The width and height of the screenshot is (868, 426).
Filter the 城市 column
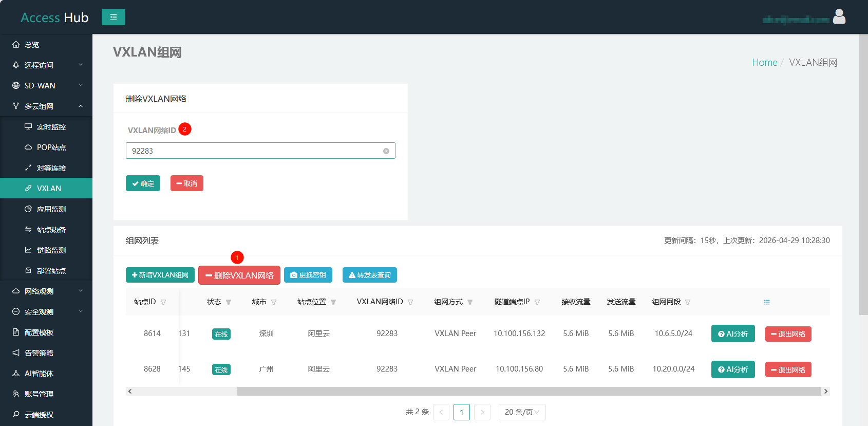tap(274, 302)
